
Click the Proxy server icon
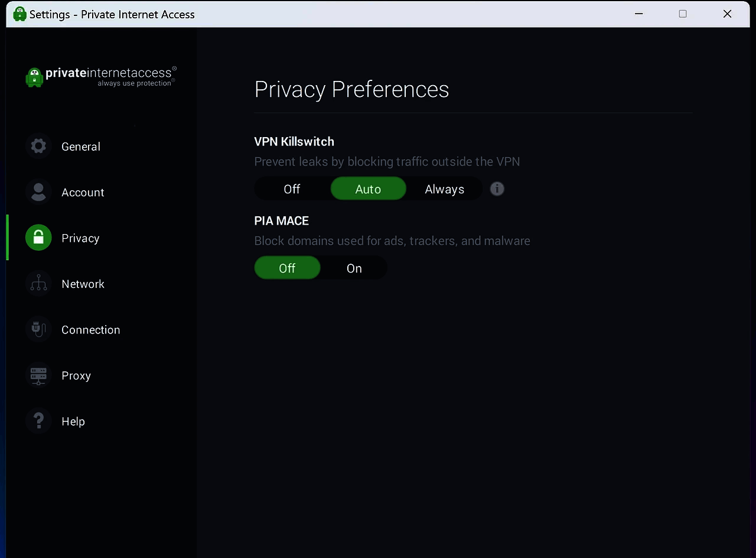tap(38, 375)
